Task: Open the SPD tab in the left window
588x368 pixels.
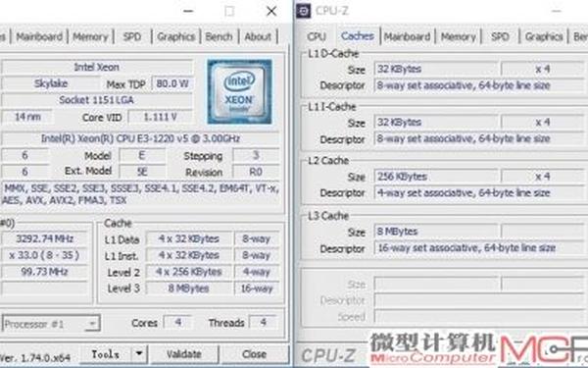Action: [132, 36]
